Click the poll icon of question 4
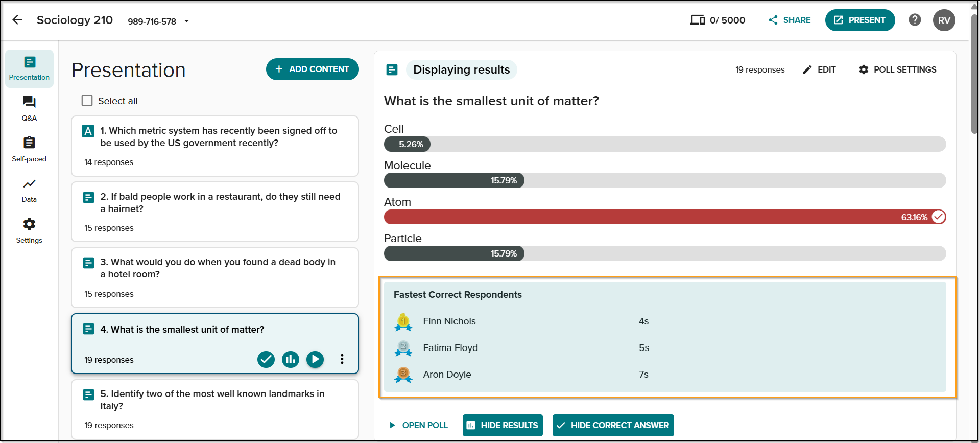980x443 pixels. coord(88,329)
